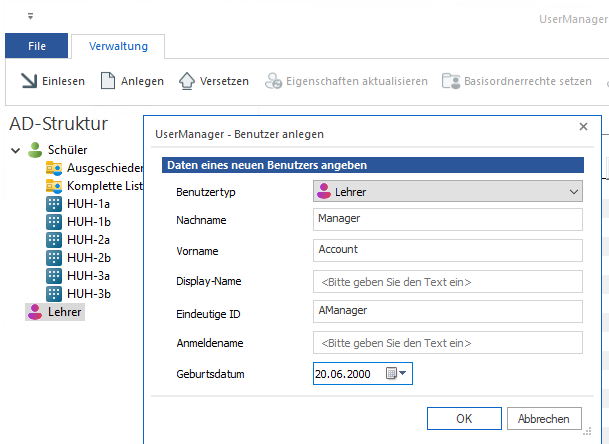
Task: Click the Schüler group icon in tree
Action: coord(36,150)
